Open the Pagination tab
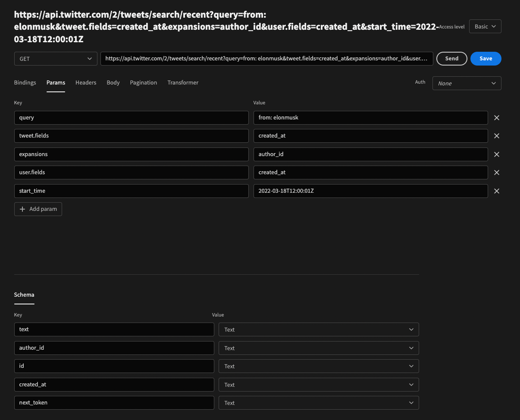This screenshot has width=520, height=420. click(143, 82)
